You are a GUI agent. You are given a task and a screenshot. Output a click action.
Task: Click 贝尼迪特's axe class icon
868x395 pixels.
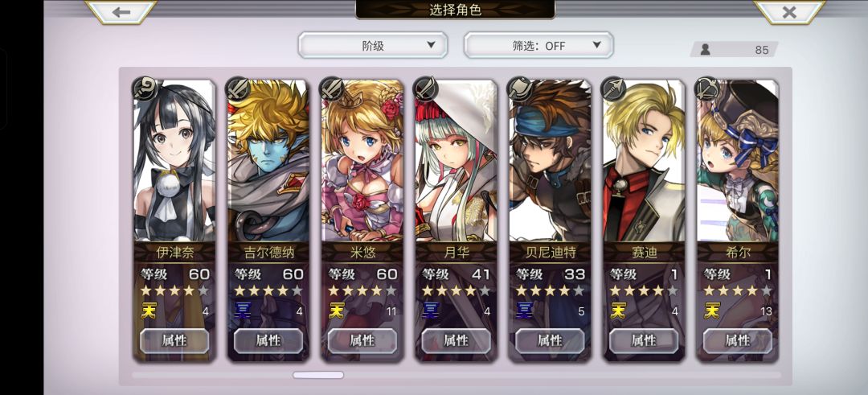click(520, 88)
